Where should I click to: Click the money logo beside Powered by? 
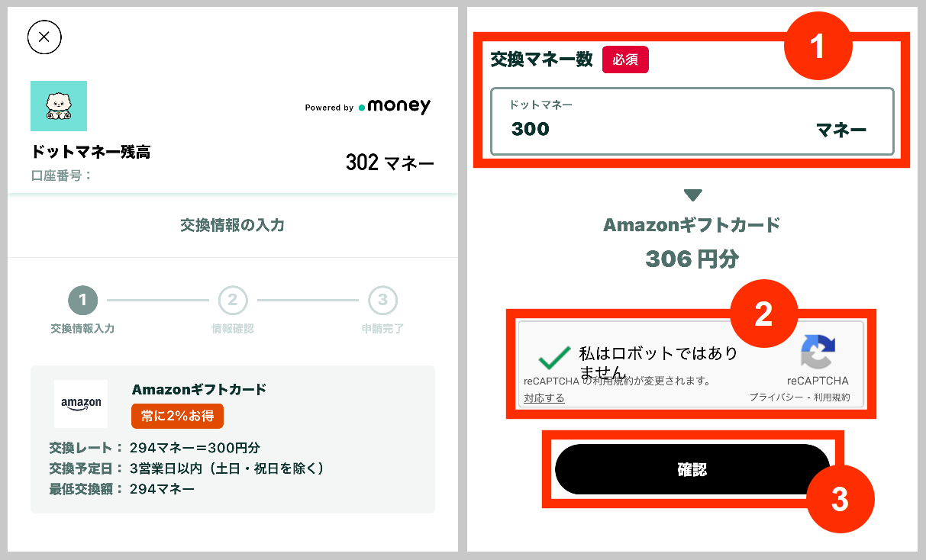[x=395, y=107]
